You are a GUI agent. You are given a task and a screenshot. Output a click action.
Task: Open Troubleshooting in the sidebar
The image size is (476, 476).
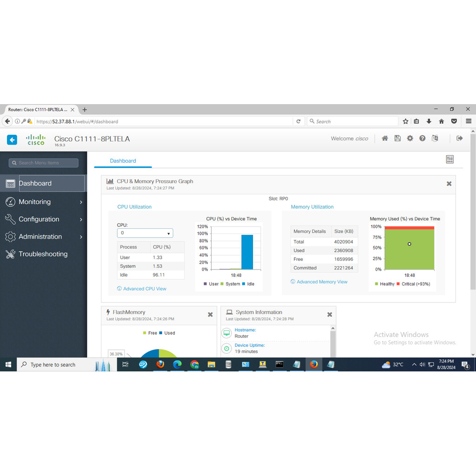43,254
